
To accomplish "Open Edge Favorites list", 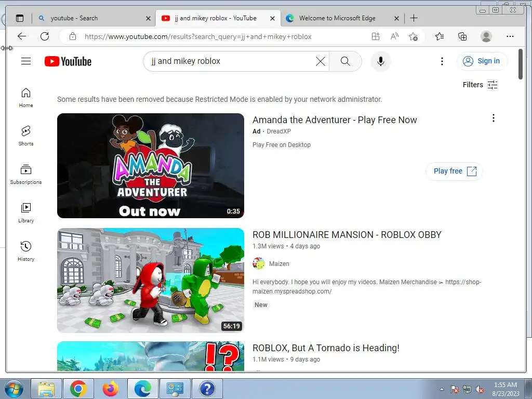I will point(440,36).
